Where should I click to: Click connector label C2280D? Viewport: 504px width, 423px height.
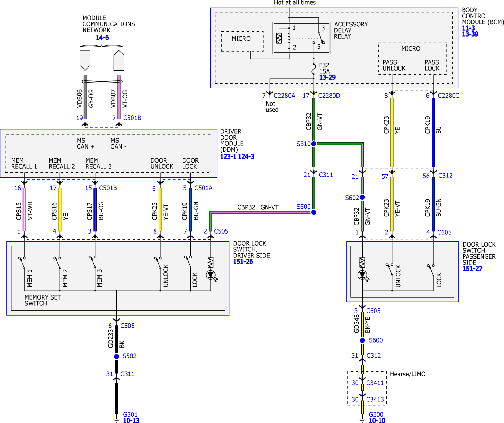(x=329, y=96)
